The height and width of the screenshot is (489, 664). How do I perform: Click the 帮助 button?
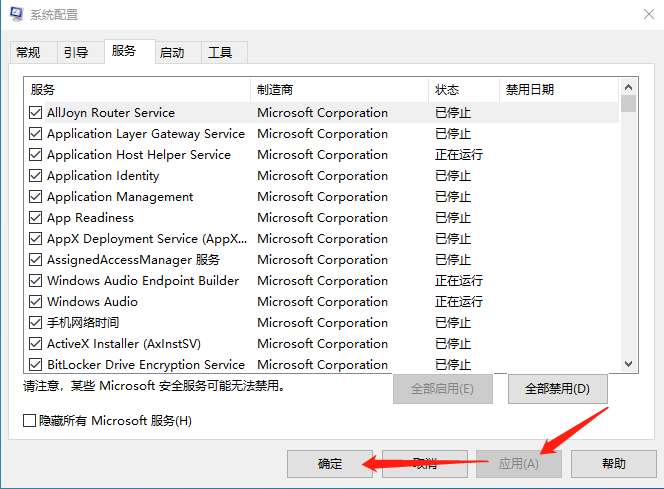pyautogui.click(x=614, y=463)
